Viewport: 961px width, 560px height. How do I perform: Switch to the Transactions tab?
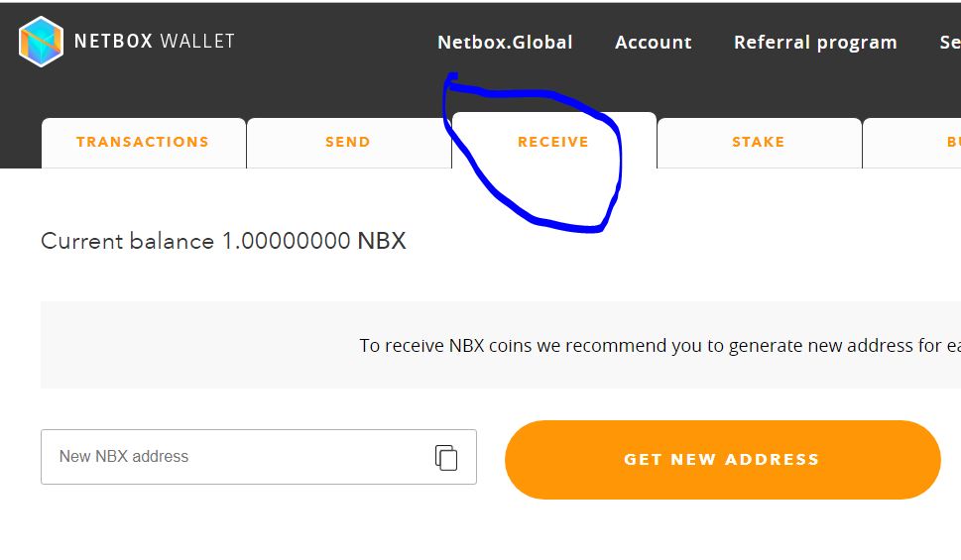point(143,143)
